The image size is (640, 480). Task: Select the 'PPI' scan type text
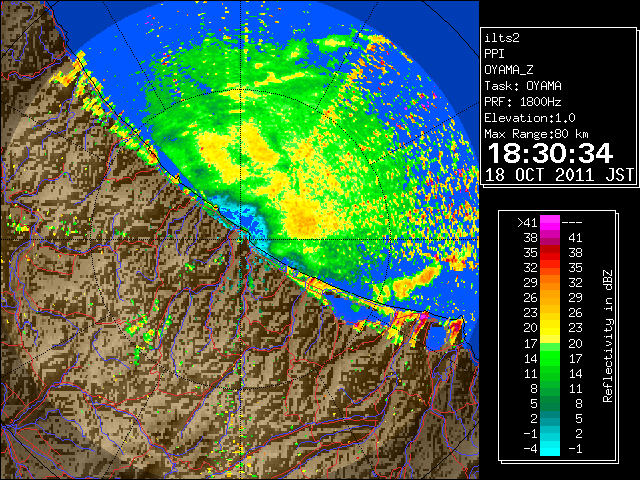494,54
